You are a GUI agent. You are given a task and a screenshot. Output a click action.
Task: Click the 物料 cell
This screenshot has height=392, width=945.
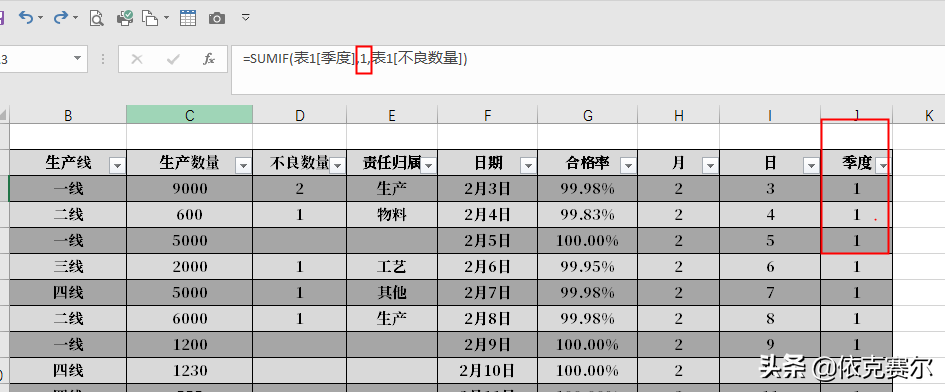pyautogui.click(x=392, y=215)
